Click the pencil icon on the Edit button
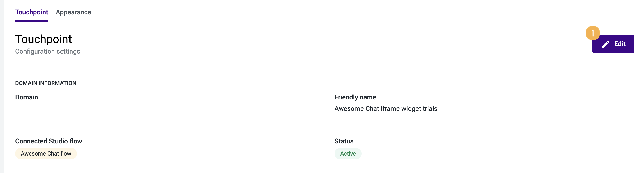Image resolution: width=644 pixels, height=173 pixels. coord(605,44)
